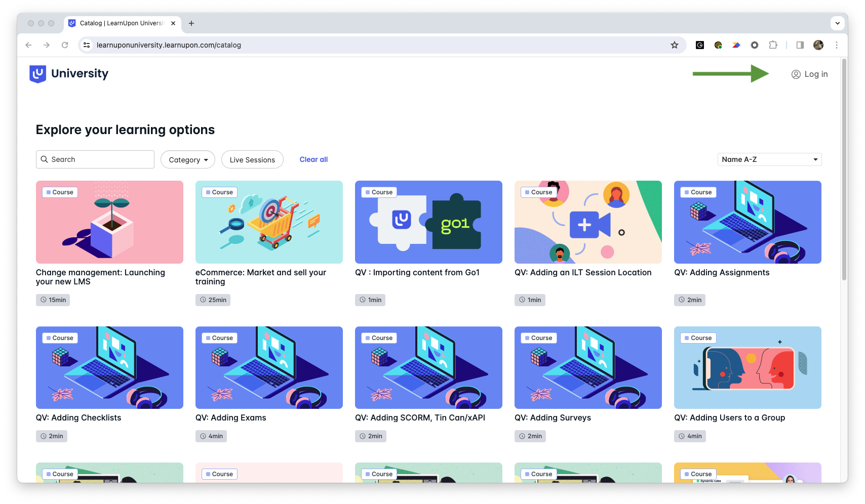Bookmark this page with the star icon
The width and height of the screenshot is (865, 504).
(x=674, y=45)
